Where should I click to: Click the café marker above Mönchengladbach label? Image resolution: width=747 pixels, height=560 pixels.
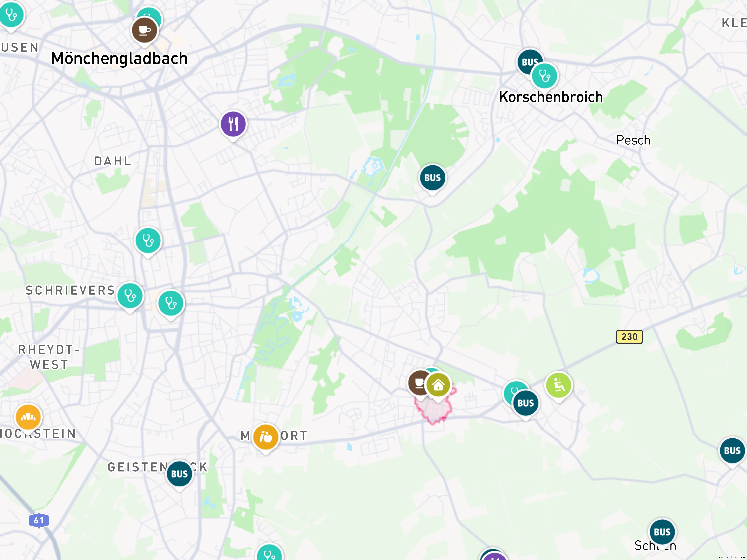pyautogui.click(x=144, y=30)
